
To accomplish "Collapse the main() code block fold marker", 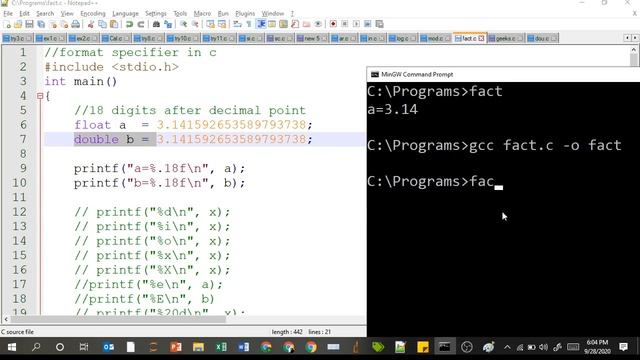I will [40, 96].
